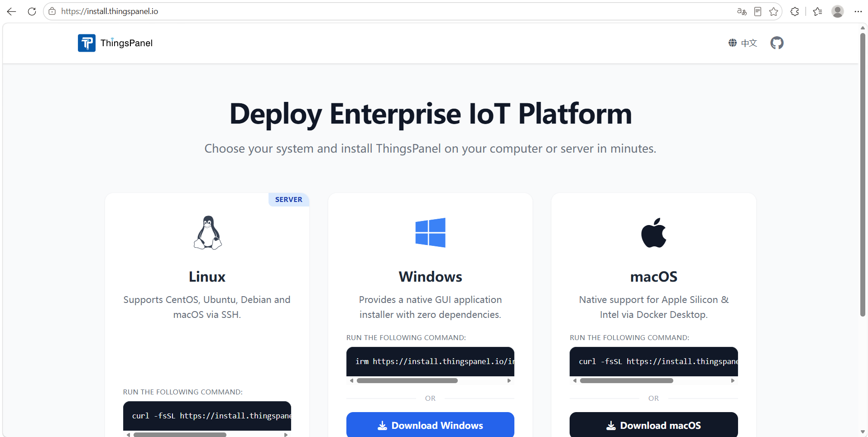868x437 pixels.
Task: Go back to the previous page
Action: 12,11
